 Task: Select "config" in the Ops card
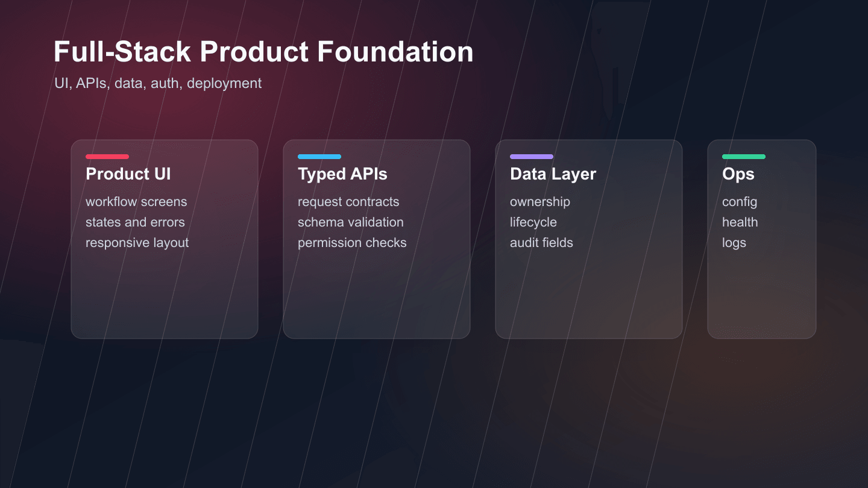coord(740,202)
